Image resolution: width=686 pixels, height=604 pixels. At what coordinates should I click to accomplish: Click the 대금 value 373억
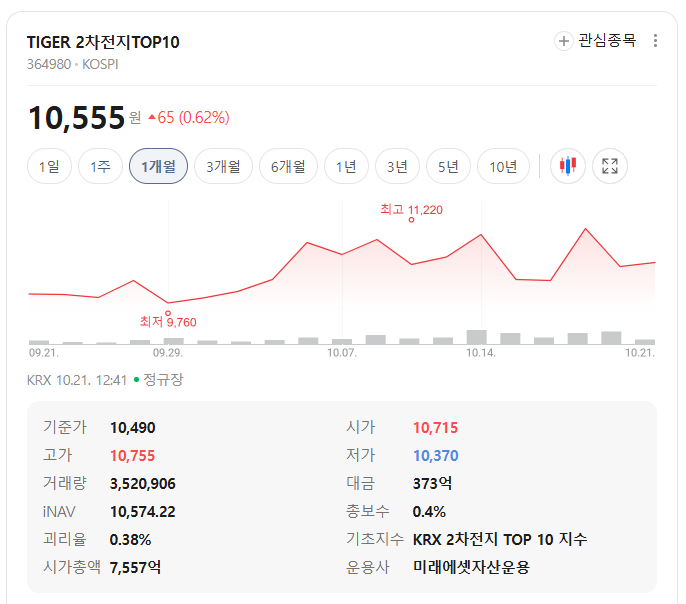pyautogui.click(x=432, y=484)
